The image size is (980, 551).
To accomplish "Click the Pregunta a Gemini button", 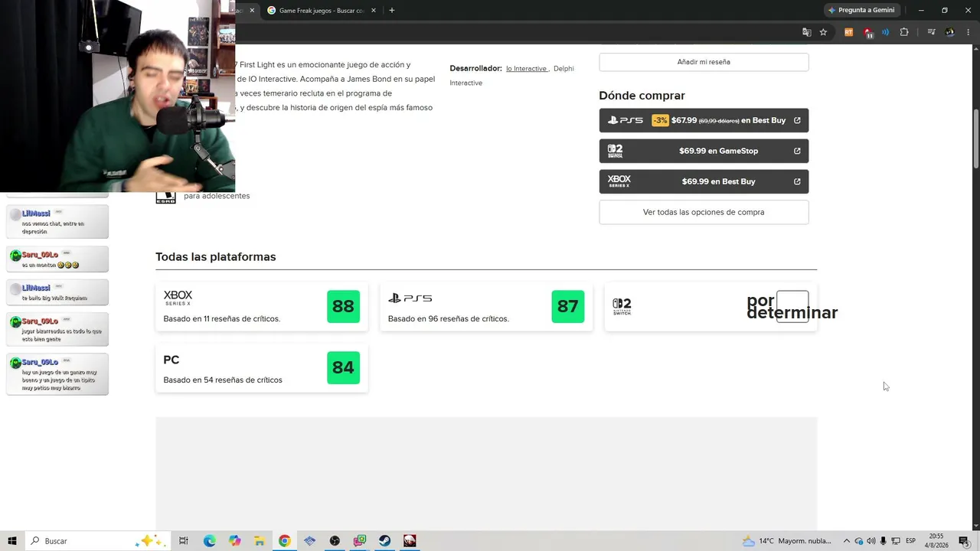I will pyautogui.click(x=861, y=11).
